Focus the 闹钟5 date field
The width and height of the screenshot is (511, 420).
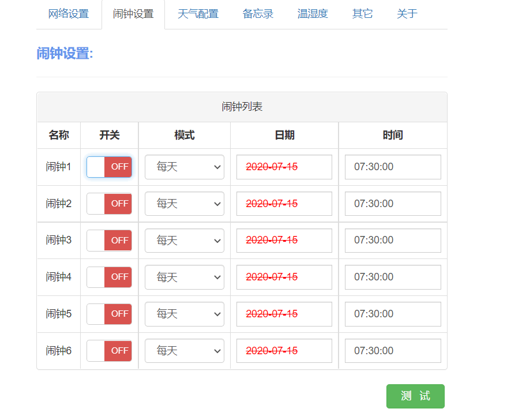tap(284, 314)
